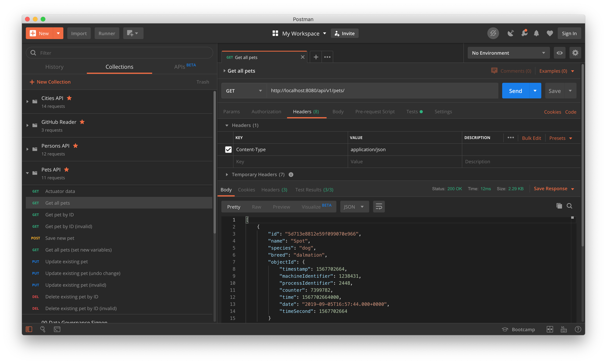Collapse the Pets API collection
607x364 pixels.
click(27, 173)
